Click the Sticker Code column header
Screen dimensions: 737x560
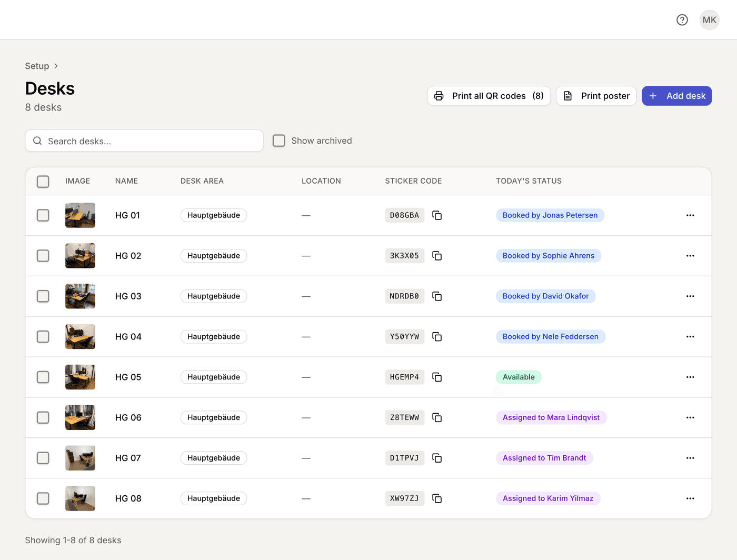pos(413,181)
